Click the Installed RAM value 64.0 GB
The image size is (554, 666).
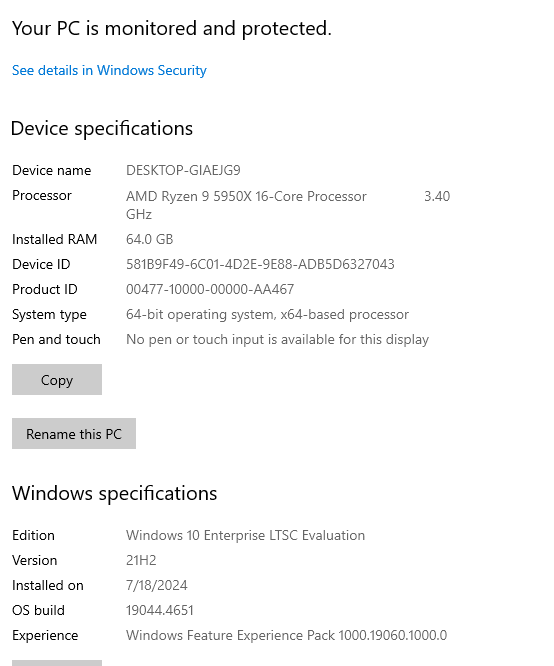click(x=150, y=239)
